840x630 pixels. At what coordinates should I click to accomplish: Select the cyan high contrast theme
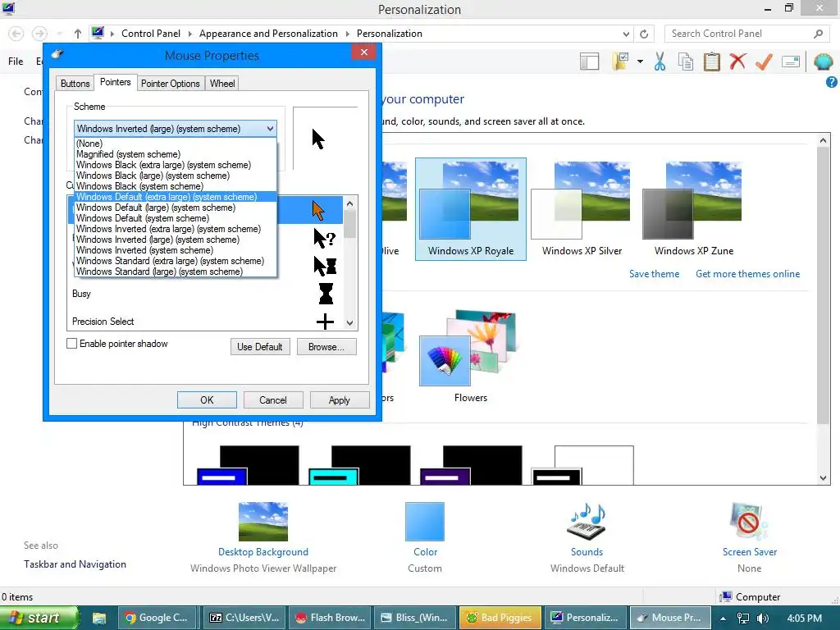[x=359, y=465]
